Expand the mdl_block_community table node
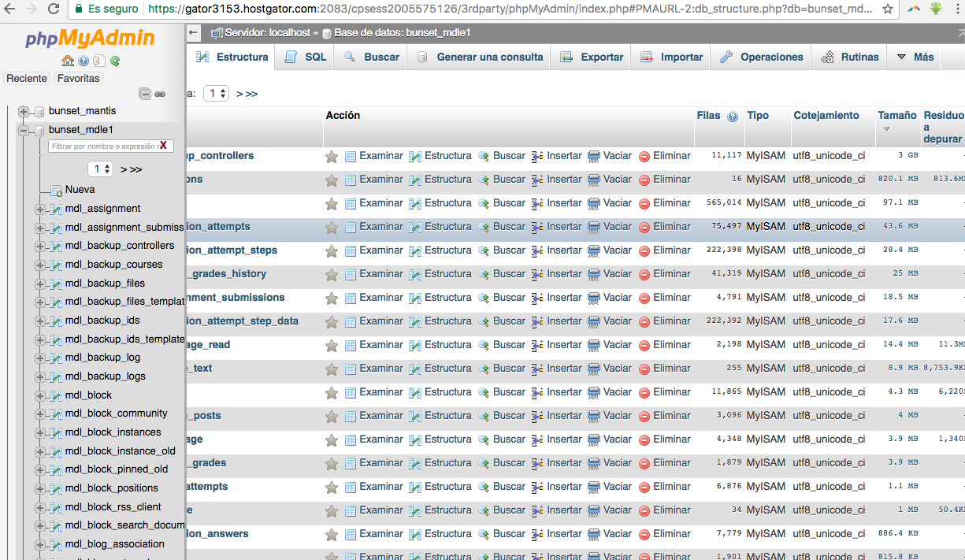This screenshot has height=560, width=965. [39, 414]
